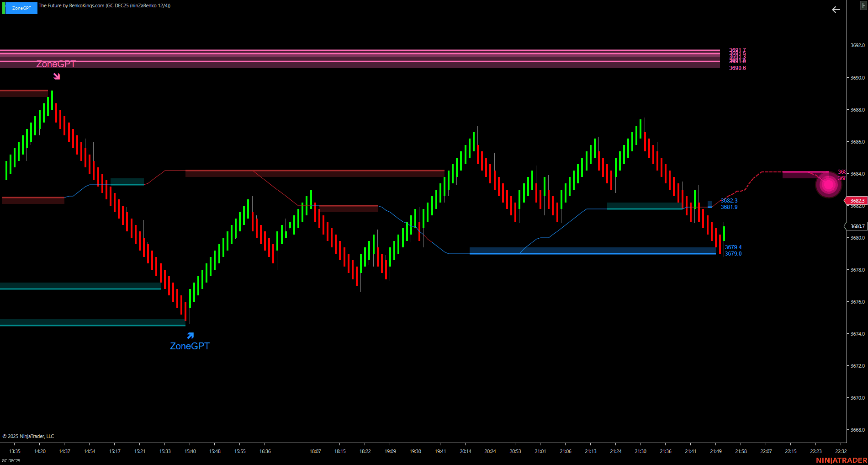Click the glowing pink target circle
The image size is (868, 465).
tap(828, 185)
